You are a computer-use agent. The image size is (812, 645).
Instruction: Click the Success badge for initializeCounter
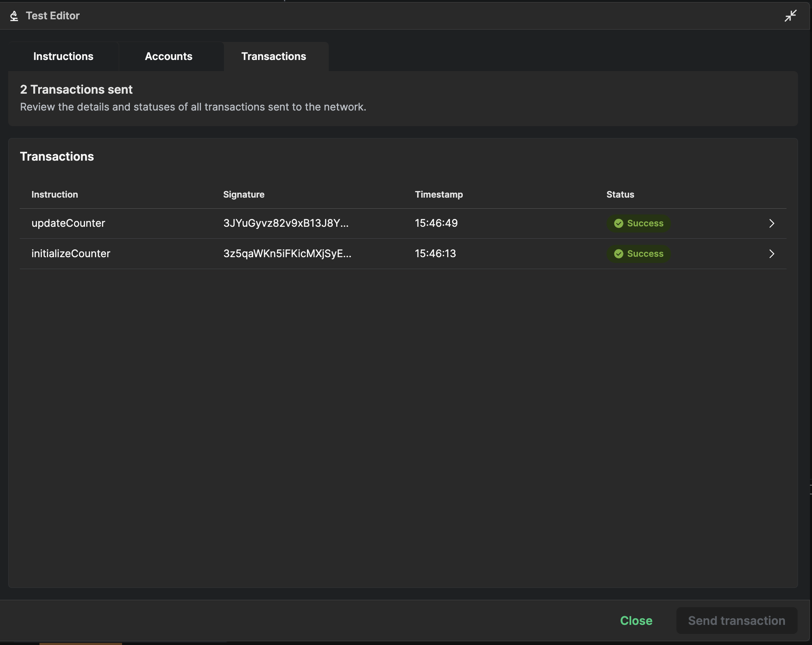[x=638, y=253]
